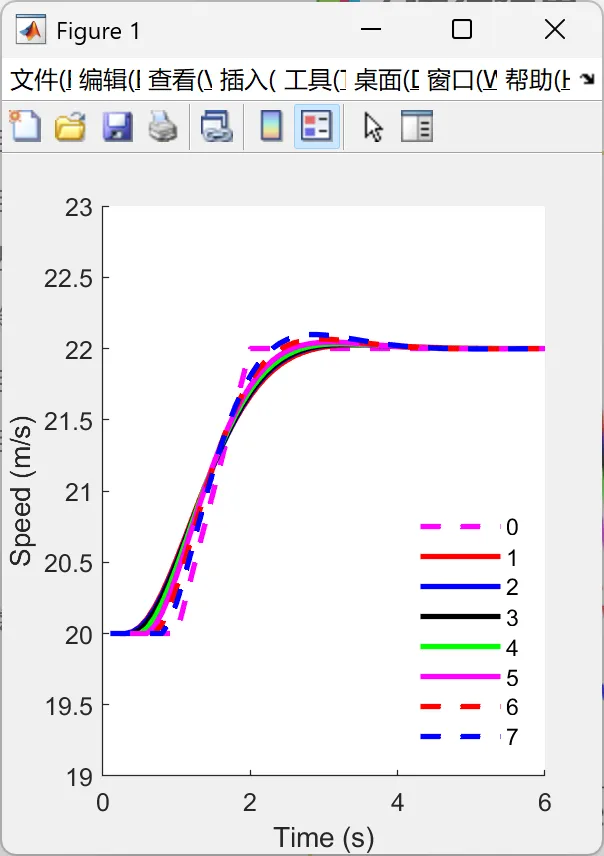Open the 窗口 (Window) menu
Screen dimensions: 604x856
click(462, 80)
